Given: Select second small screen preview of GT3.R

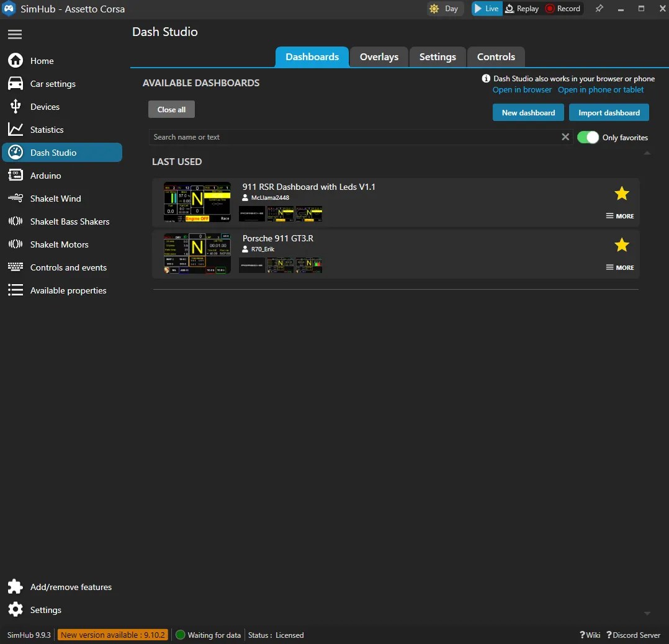Looking at the screenshot, I should (281, 265).
